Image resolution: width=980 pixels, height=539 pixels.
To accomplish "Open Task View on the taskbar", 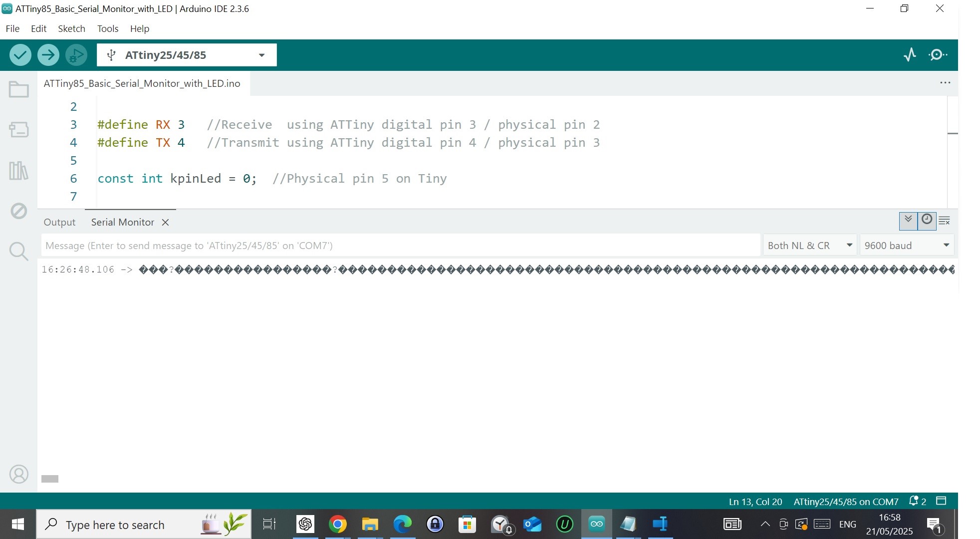I will (x=269, y=524).
